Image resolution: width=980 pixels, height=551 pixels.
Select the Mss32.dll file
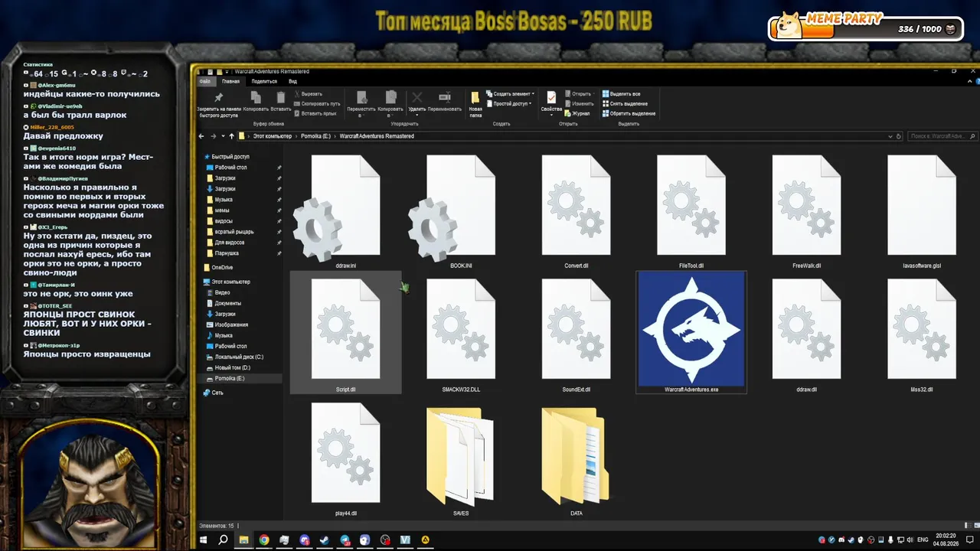click(922, 337)
